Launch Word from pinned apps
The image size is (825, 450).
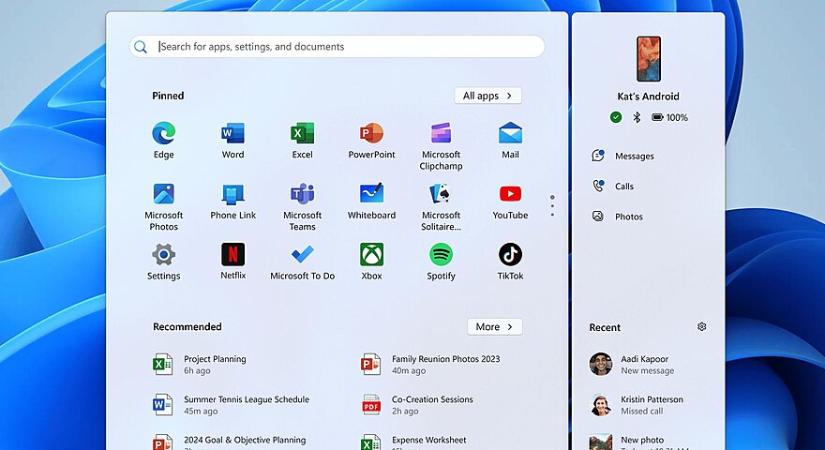[233, 140]
